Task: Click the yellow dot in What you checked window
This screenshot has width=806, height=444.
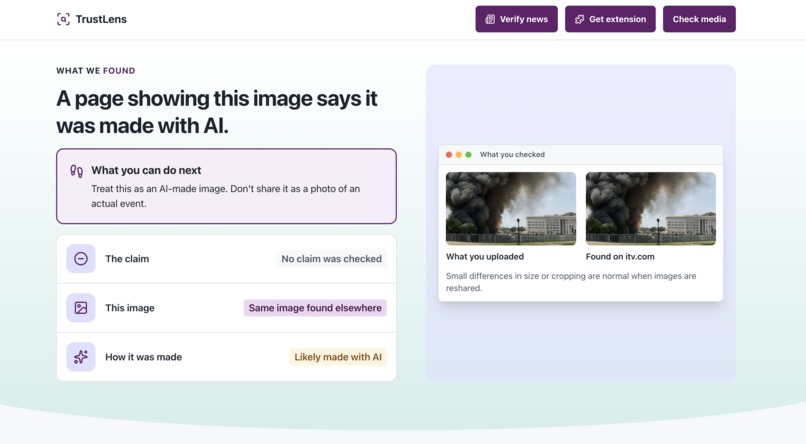Action: click(x=459, y=155)
